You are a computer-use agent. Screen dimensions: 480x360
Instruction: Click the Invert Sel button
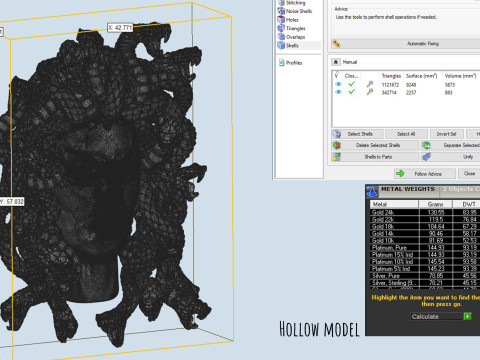coord(446,134)
